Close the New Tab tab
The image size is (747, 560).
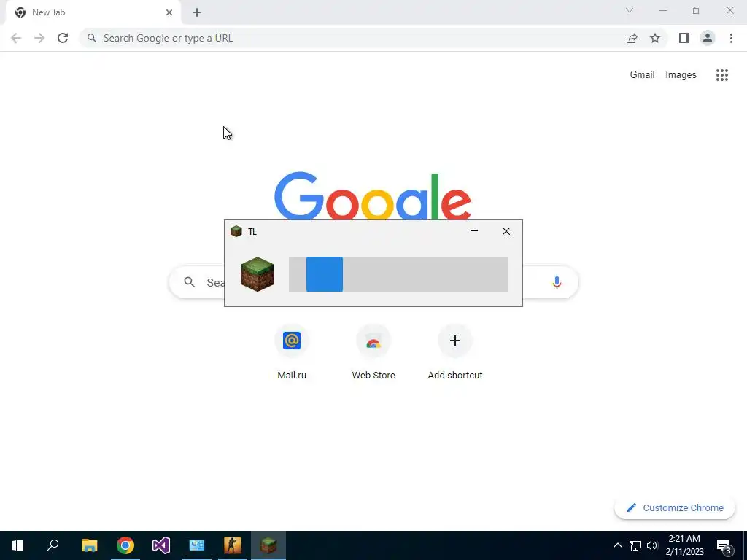(169, 12)
